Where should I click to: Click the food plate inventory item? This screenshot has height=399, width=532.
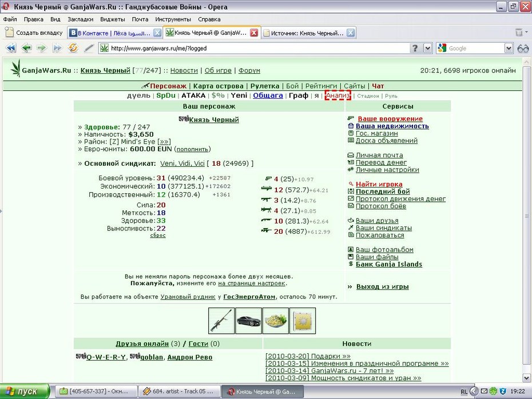pos(276,321)
